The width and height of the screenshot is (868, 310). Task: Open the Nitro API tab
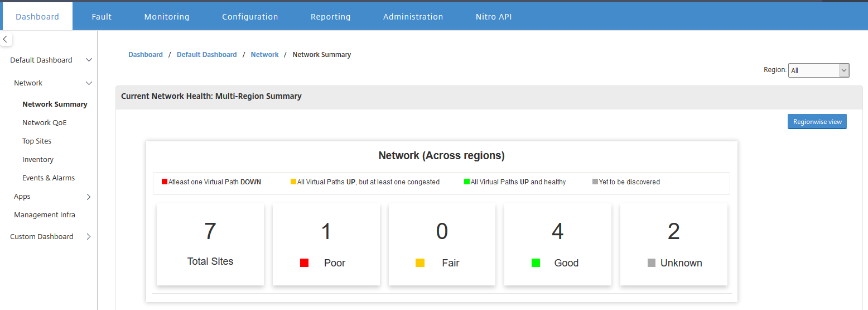point(494,17)
